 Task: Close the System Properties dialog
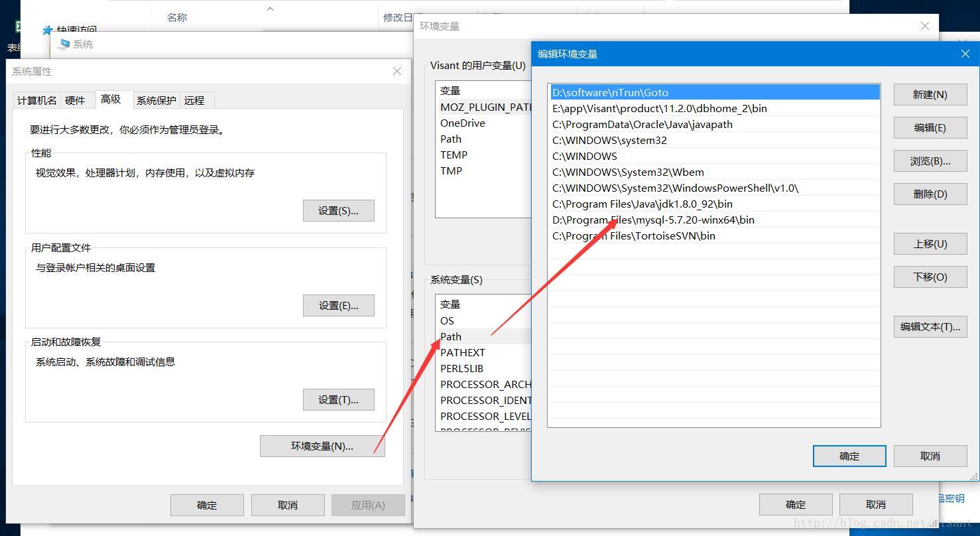[397, 71]
